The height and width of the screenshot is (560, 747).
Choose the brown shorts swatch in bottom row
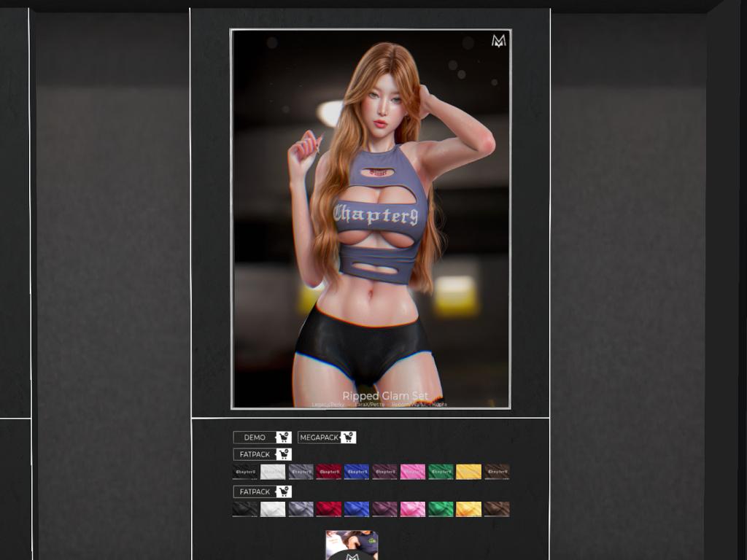496,509
